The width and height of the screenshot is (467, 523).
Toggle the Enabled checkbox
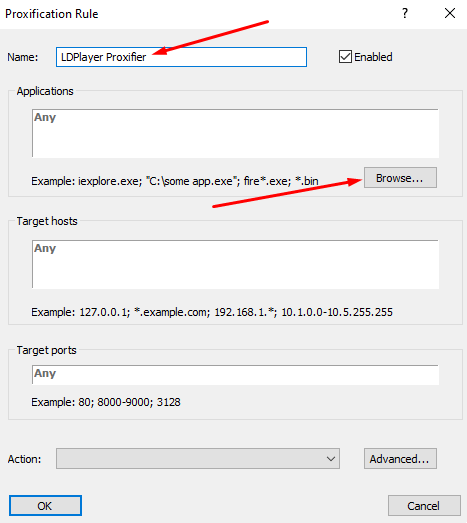(x=345, y=57)
